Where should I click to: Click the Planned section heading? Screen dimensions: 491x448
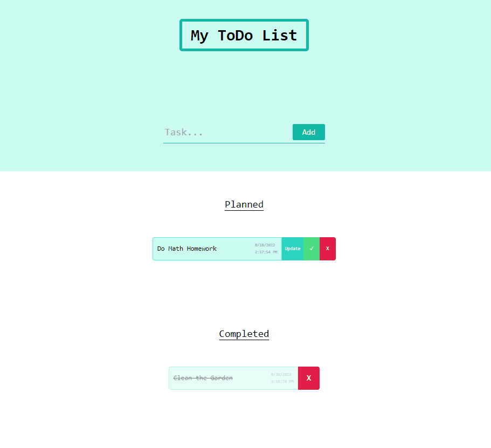[244, 204]
